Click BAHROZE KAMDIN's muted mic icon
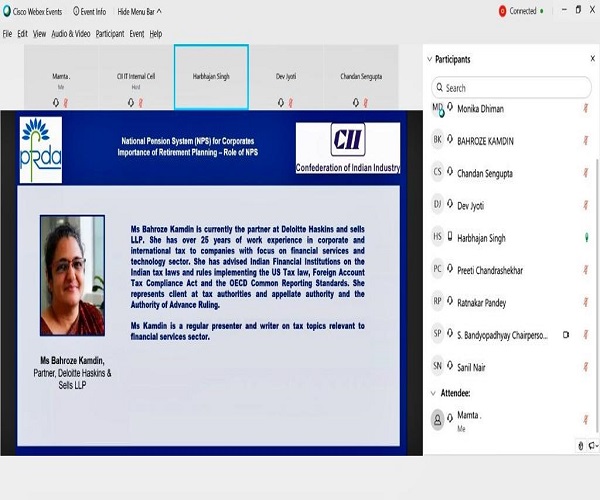 tap(586, 140)
